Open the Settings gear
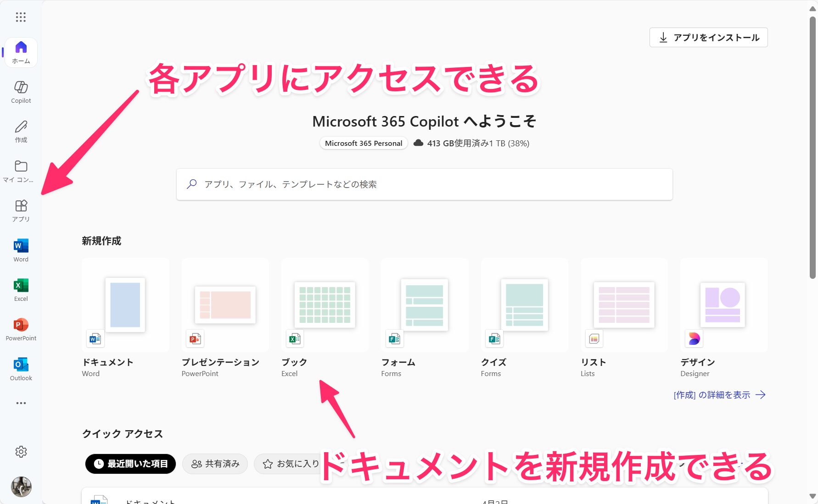This screenshot has width=818, height=504. 21,452
